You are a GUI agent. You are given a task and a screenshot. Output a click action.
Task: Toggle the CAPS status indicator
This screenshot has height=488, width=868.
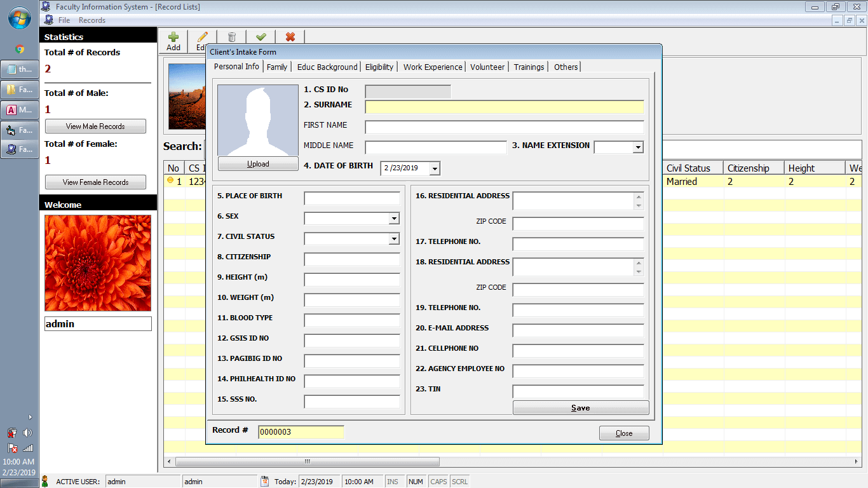[x=438, y=481]
